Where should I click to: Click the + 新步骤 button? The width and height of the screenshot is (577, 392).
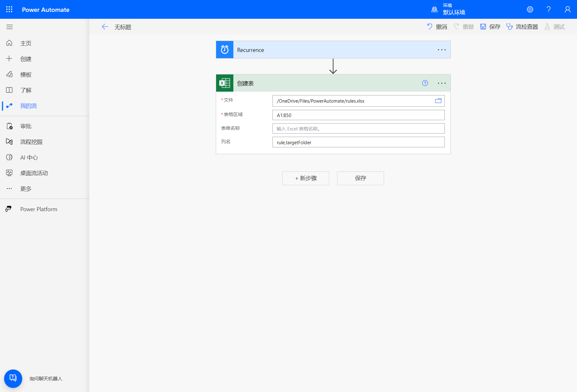tap(306, 178)
